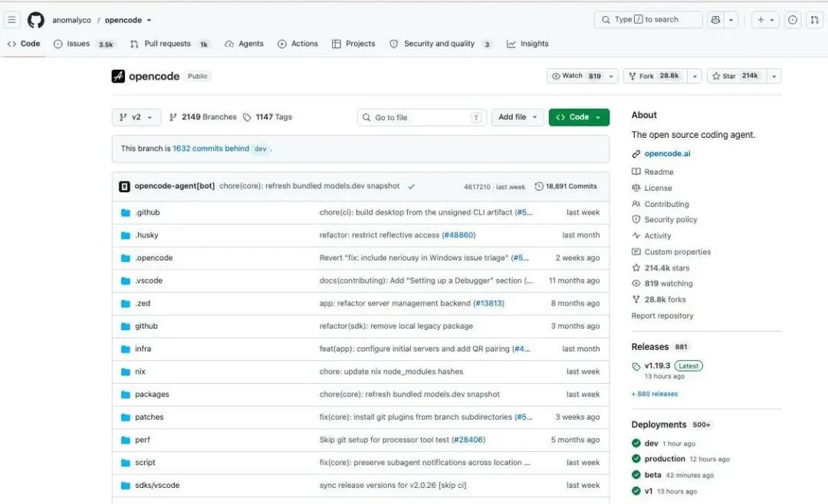Open the Copilot icon in header
The height and width of the screenshot is (504, 828).
(715, 19)
